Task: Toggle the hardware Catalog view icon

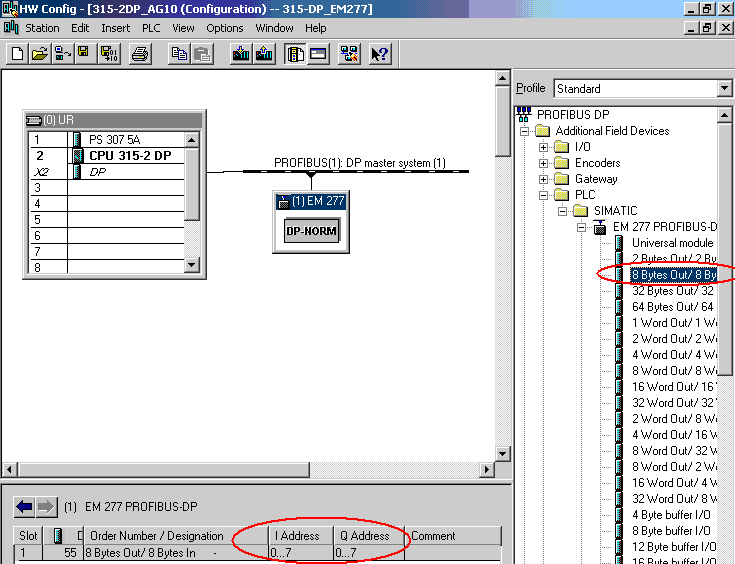Action: 296,54
